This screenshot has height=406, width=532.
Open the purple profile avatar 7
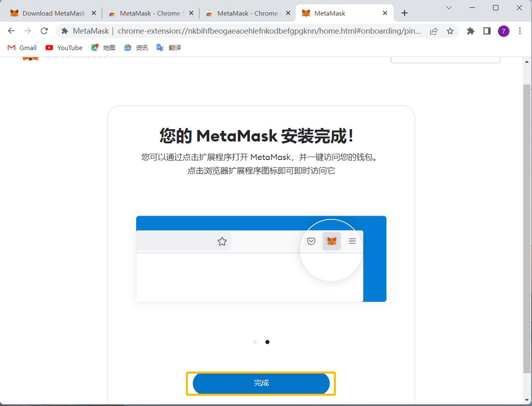[x=504, y=31]
